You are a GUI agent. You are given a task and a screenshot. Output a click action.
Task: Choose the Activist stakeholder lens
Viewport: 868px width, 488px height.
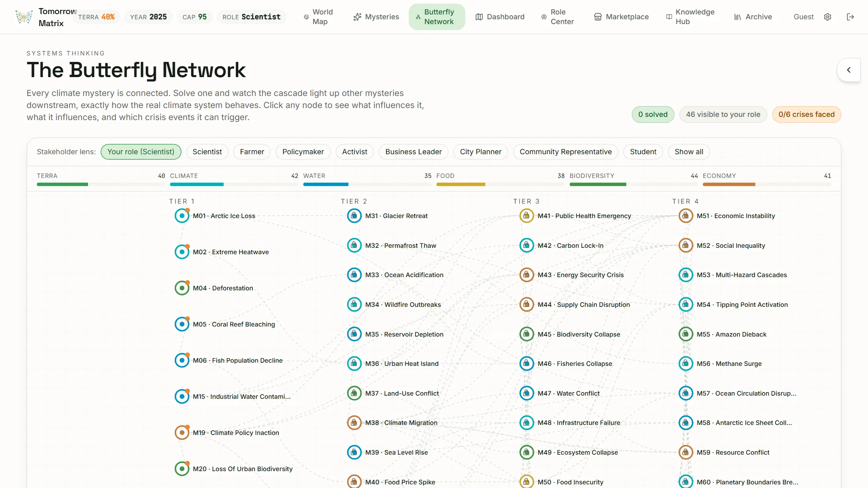click(355, 152)
